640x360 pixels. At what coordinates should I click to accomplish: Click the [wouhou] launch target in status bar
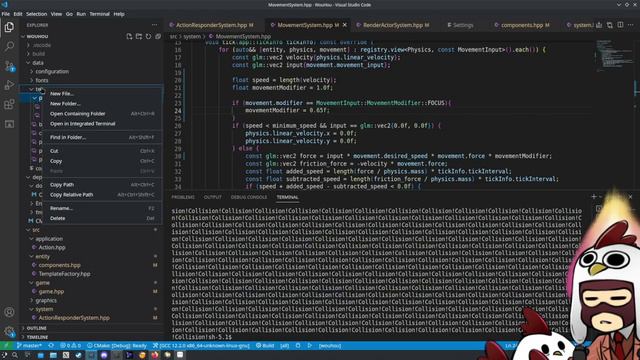[x=330, y=345]
